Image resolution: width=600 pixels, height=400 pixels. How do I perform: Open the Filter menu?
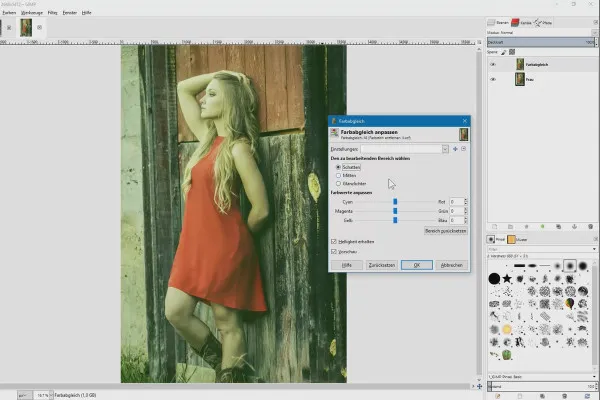click(x=52, y=12)
